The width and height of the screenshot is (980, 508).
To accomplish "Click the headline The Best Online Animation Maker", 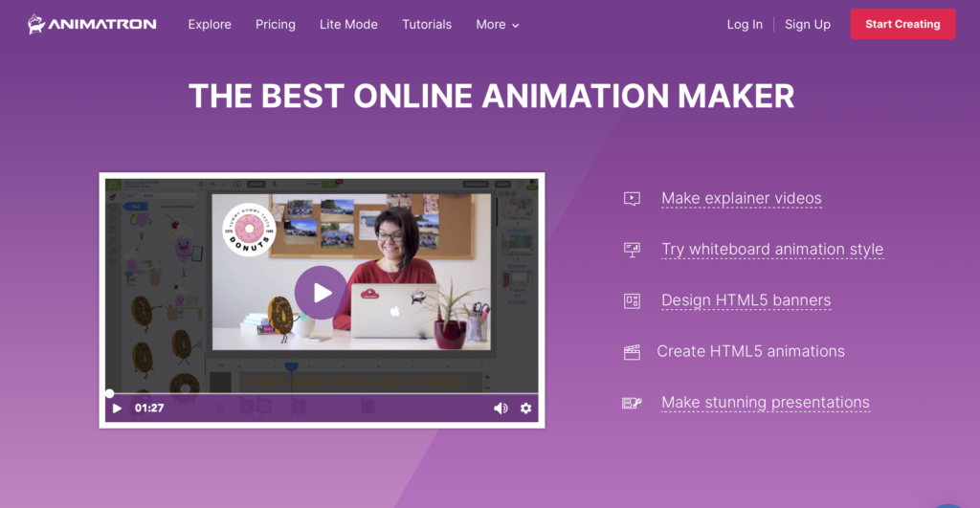I will coord(491,97).
